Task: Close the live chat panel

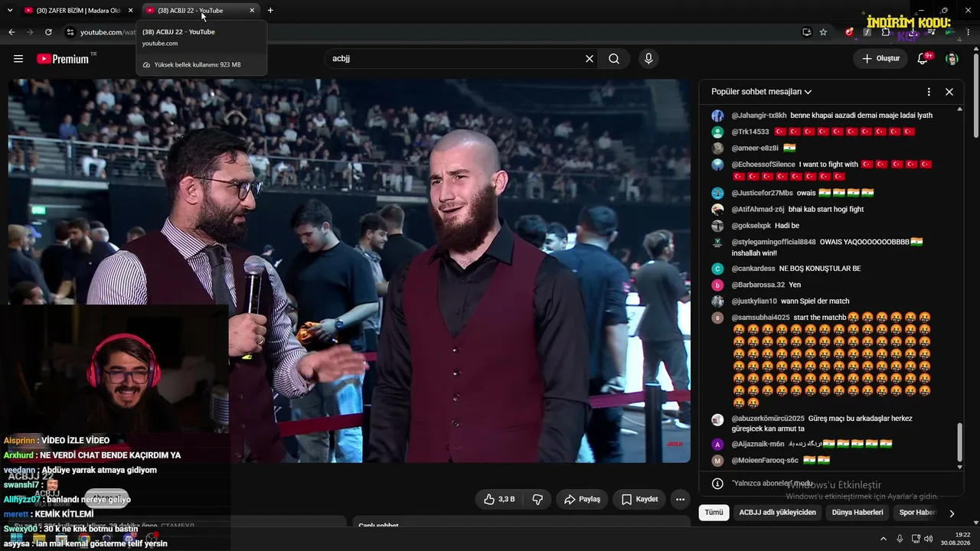Action: point(949,92)
